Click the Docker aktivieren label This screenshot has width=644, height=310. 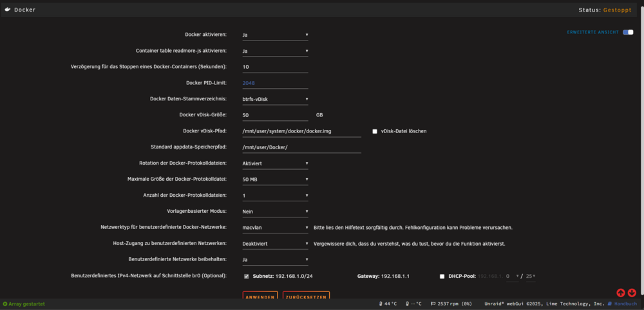pyautogui.click(x=206, y=35)
